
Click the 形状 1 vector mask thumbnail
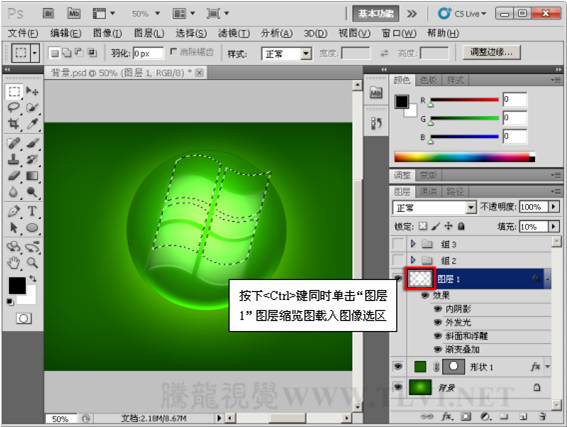click(x=453, y=367)
